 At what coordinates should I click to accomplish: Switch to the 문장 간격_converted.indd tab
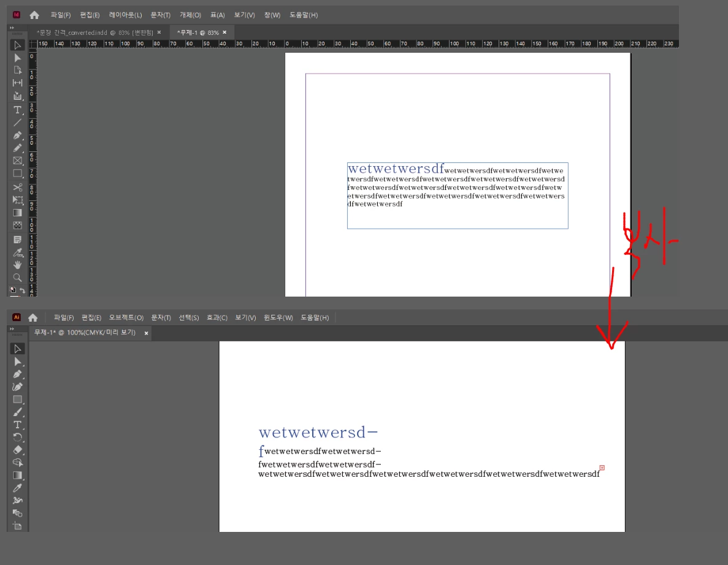[x=94, y=32]
